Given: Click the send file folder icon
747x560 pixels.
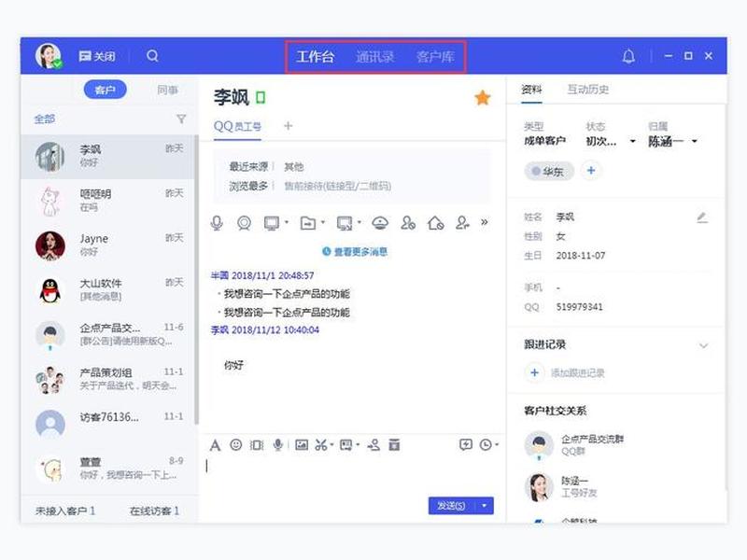Looking at the screenshot, I should 308,223.
